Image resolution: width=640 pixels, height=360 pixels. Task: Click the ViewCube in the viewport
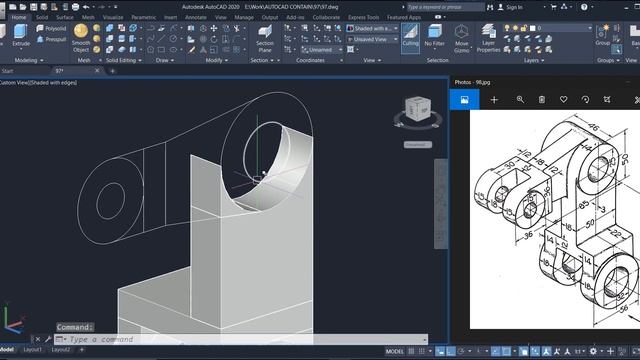(418, 109)
